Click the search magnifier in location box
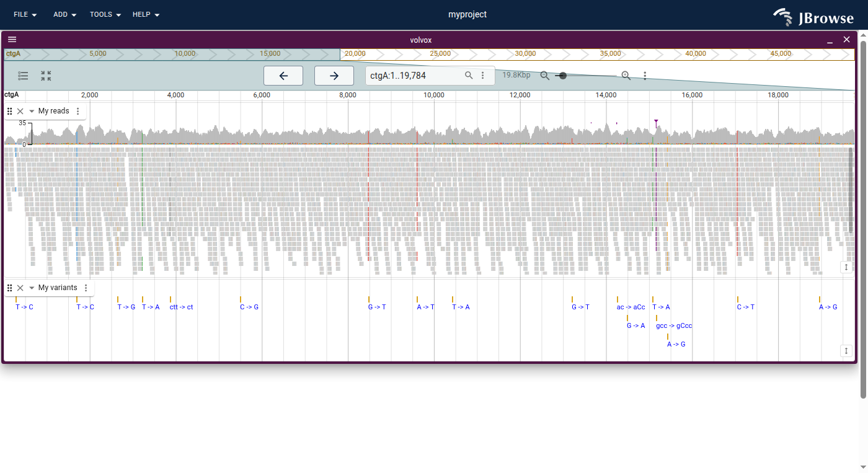Image resolution: width=868 pixels, height=473 pixels. [469, 76]
